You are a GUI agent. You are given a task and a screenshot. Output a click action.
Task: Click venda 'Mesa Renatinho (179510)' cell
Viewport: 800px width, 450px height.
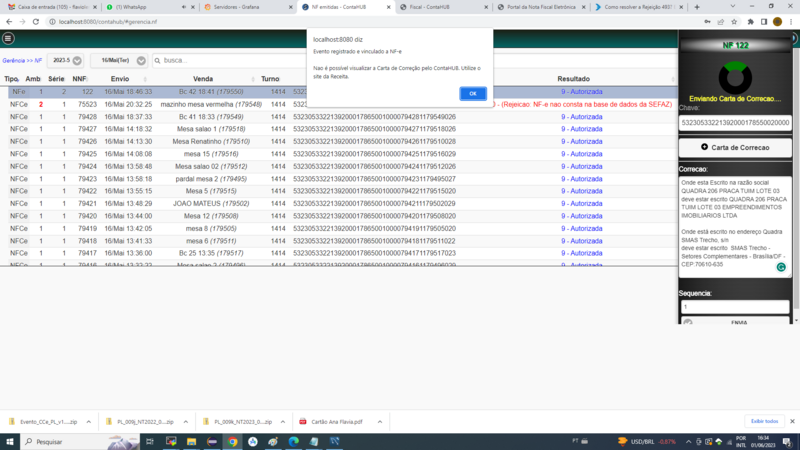(211, 141)
